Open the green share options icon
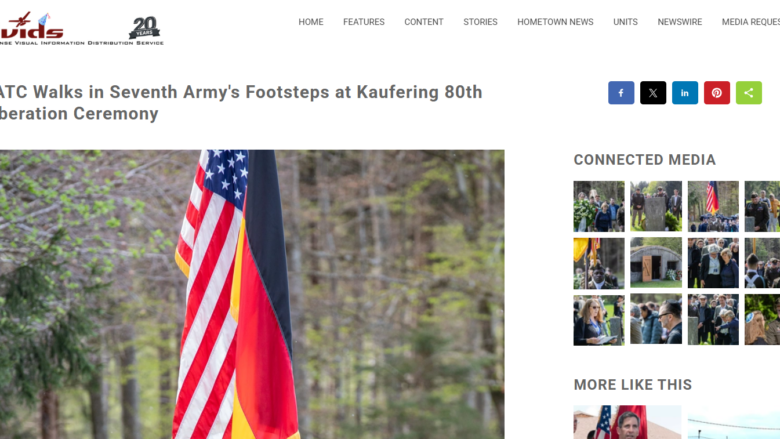 click(748, 92)
